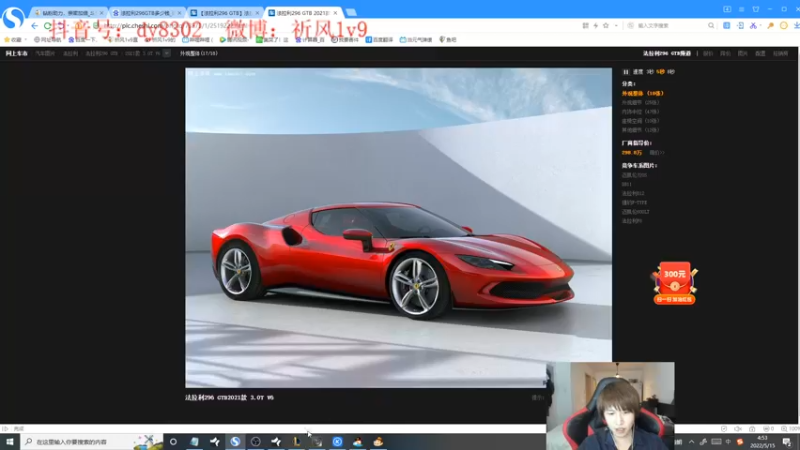Bookmark this page with the star icon
This screenshot has height=450, width=800.
606,26
